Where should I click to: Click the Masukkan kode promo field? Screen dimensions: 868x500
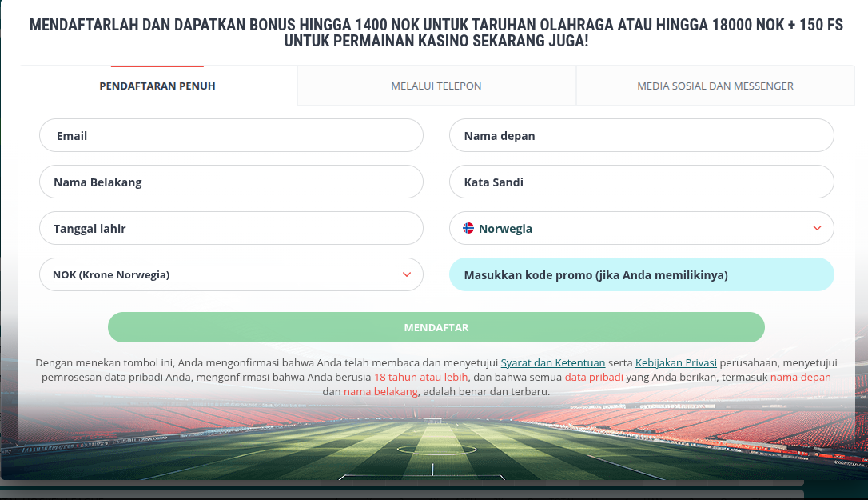(641, 275)
